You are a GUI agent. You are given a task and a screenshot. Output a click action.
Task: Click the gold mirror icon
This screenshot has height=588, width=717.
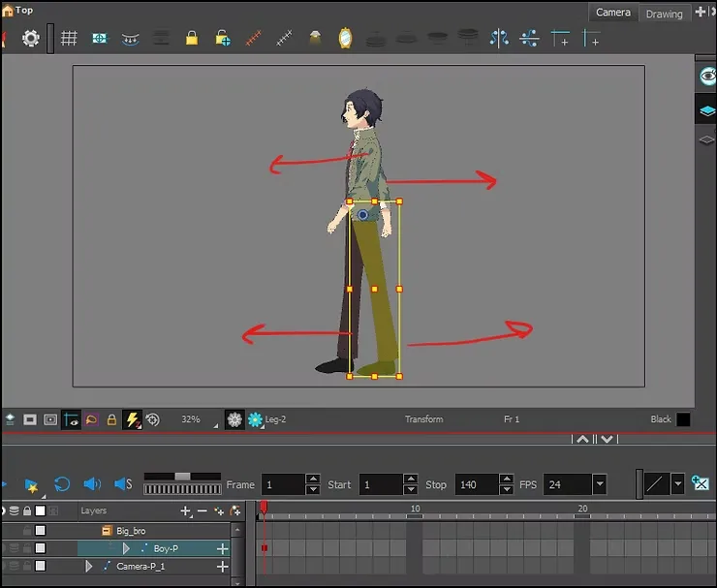(x=345, y=38)
